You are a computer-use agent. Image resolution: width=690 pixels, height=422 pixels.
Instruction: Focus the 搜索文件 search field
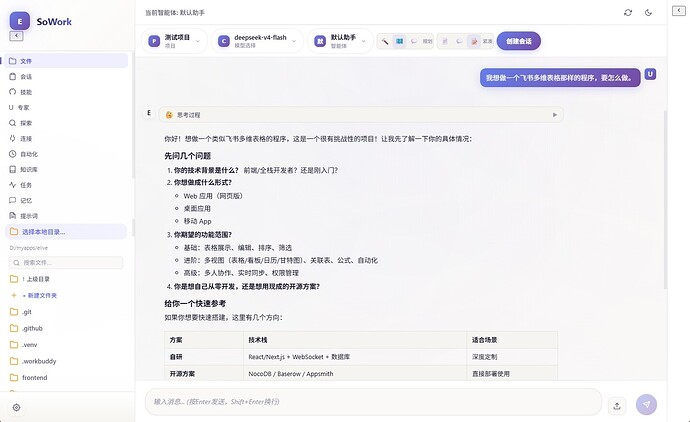pyautogui.click(x=66, y=263)
